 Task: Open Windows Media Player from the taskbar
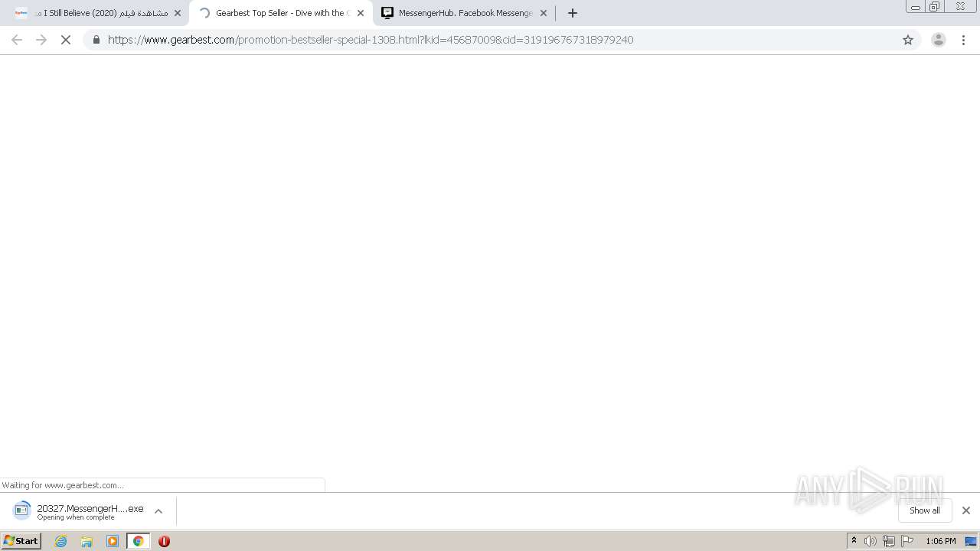(113, 541)
